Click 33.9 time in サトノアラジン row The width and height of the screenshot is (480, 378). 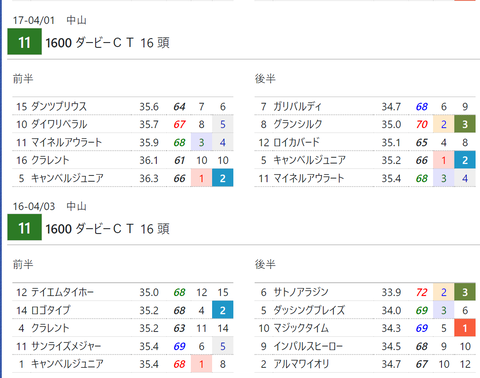pyautogui.click(x=391, y=293)
